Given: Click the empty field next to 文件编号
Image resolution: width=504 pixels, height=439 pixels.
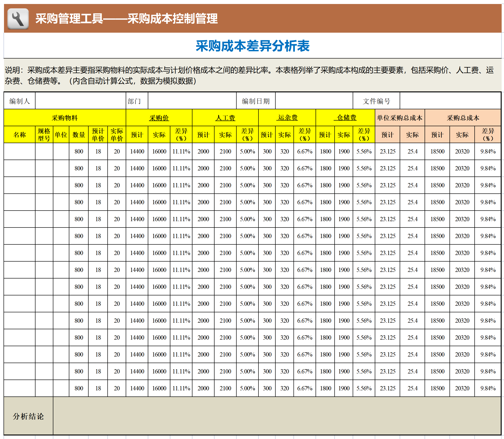Looking at the screenshot, I should tap(450, 101).
